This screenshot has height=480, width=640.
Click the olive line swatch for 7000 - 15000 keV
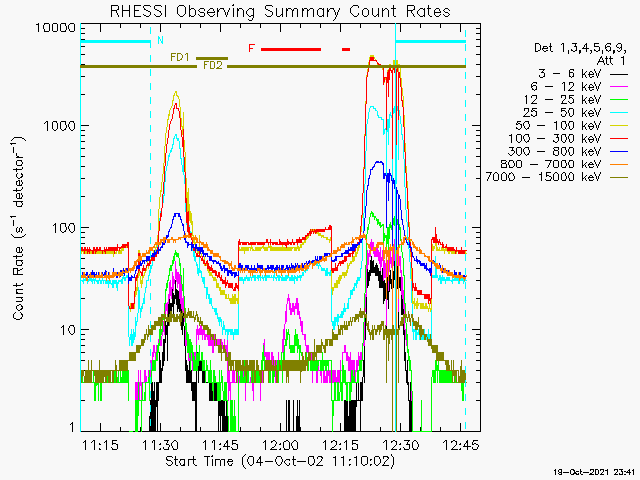click(x=619, y=178)
